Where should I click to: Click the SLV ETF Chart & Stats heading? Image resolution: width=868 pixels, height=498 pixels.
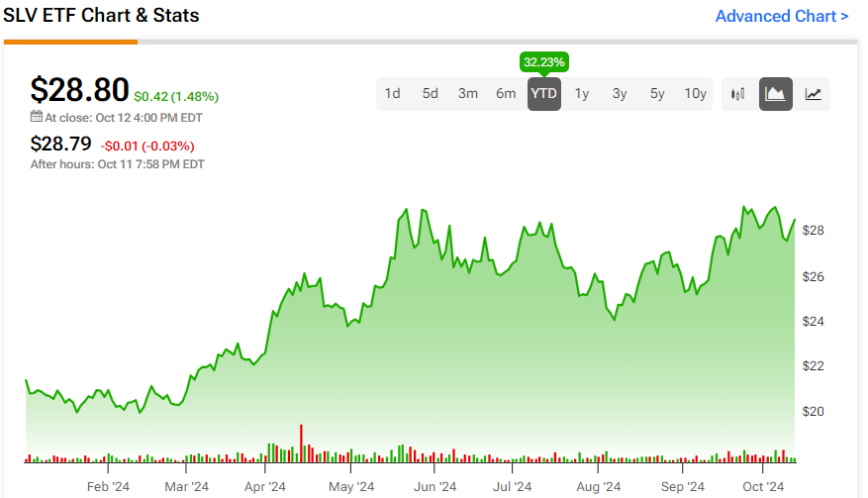[101, 16]
